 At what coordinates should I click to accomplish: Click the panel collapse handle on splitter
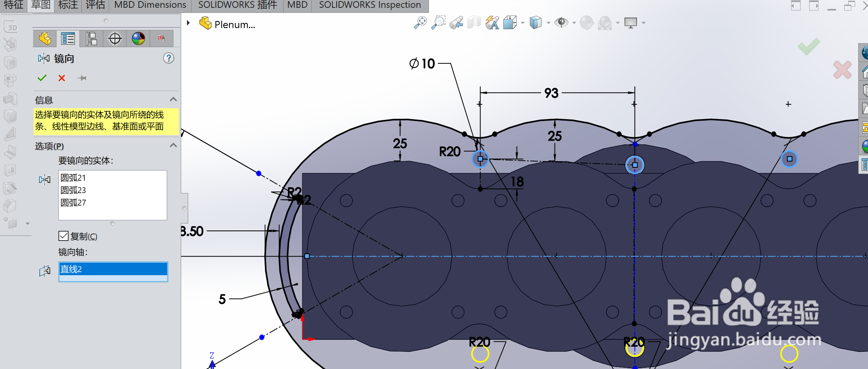tap(184, 208)
